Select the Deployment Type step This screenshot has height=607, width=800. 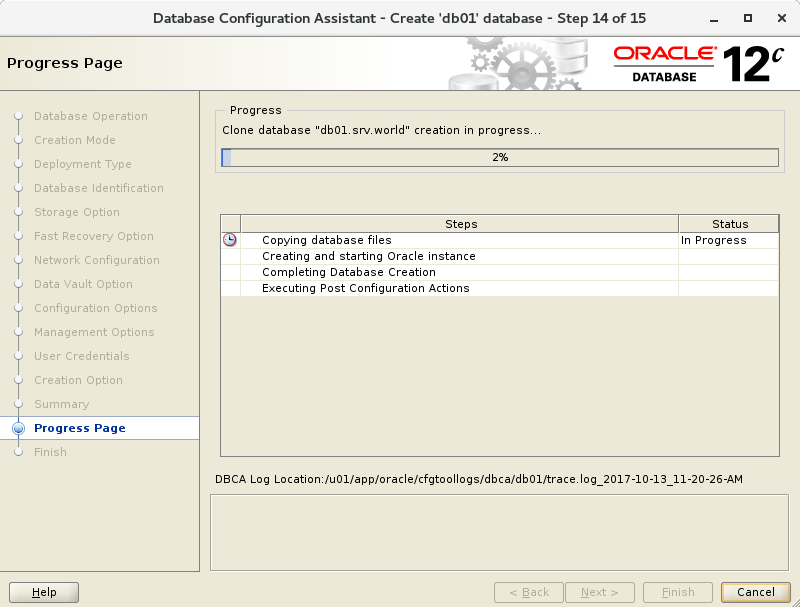click(x=83, y=164)
